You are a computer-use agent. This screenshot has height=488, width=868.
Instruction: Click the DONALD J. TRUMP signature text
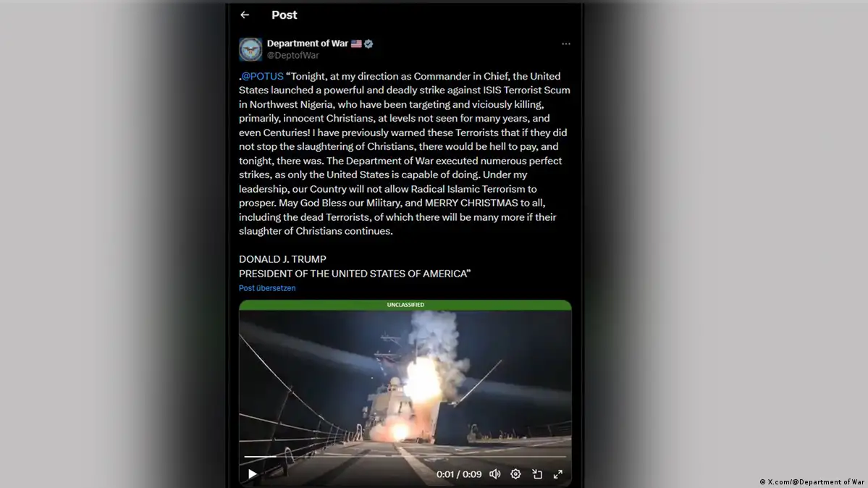pos(282,259)
